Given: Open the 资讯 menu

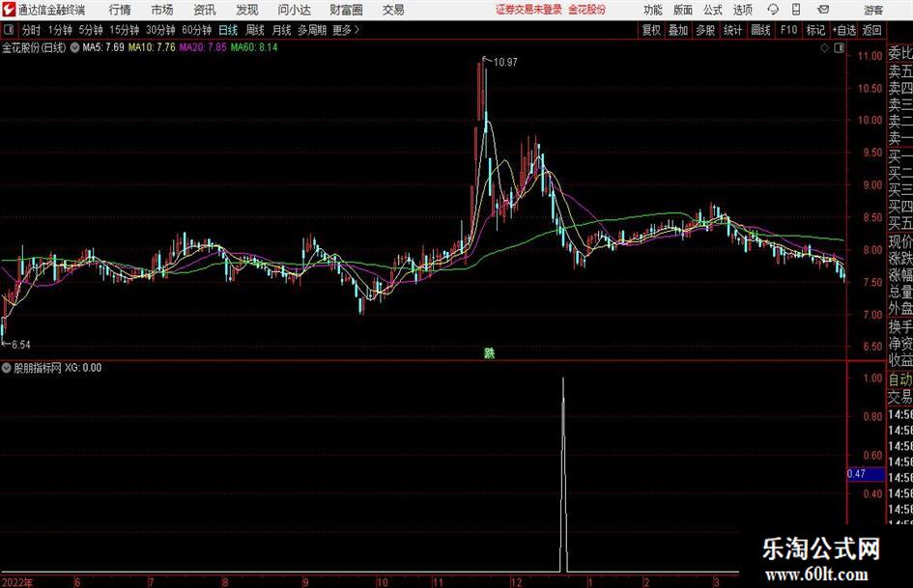Looking at the screenshot, I should [x=205, y=10].
